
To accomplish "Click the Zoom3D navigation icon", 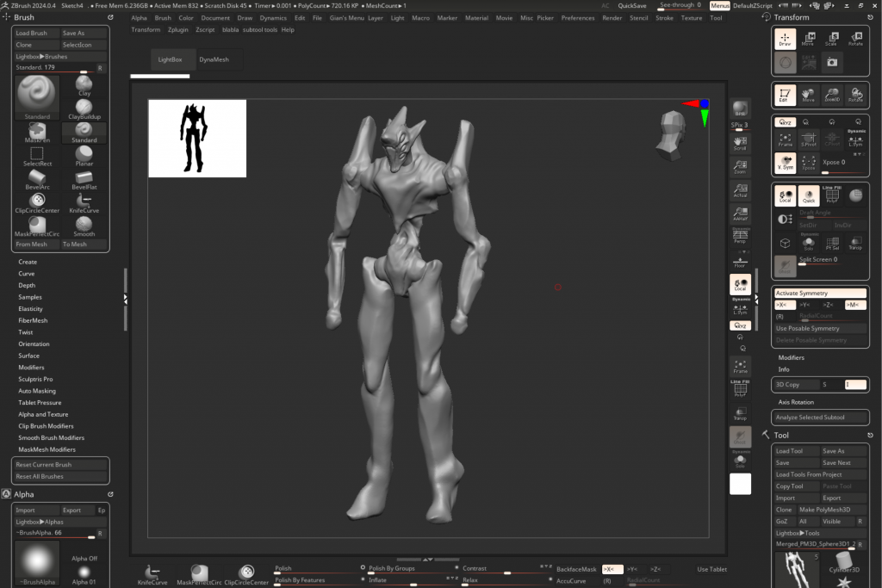I will (x=832, y=95).
